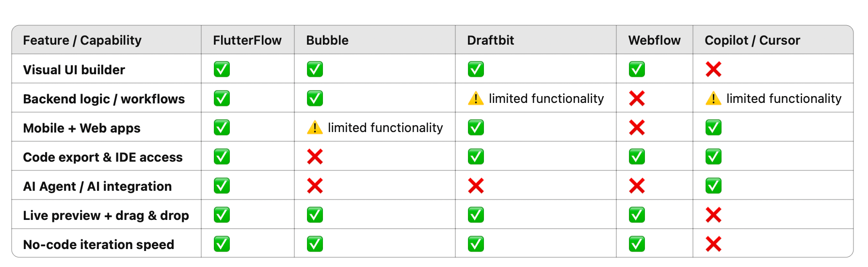Screen dimensions: 868x267
Task: Select the FlutterFlow column header
Action: [247, 40]
